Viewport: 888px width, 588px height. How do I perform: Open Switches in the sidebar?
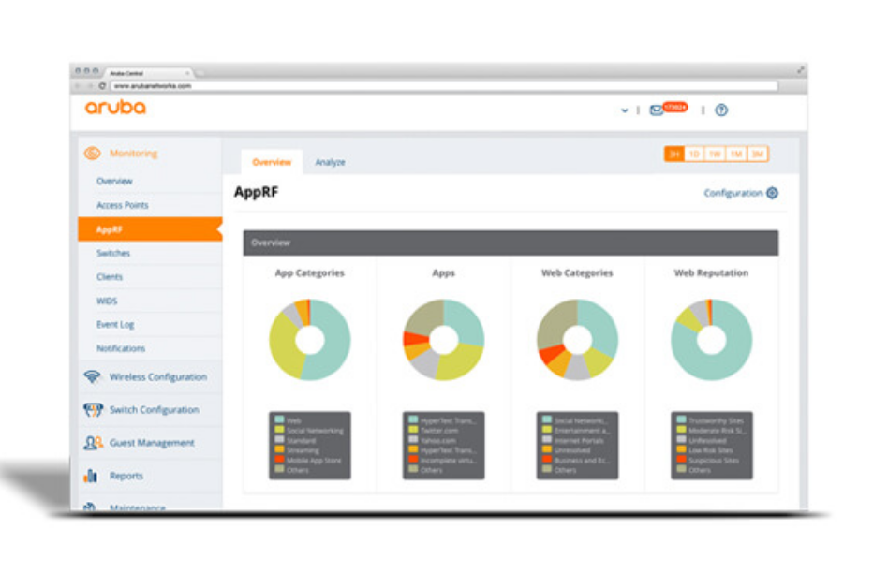pos(113,253)
